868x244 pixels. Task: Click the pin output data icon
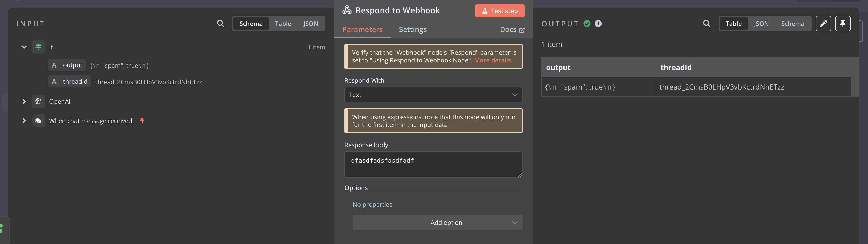click(843, 24)
